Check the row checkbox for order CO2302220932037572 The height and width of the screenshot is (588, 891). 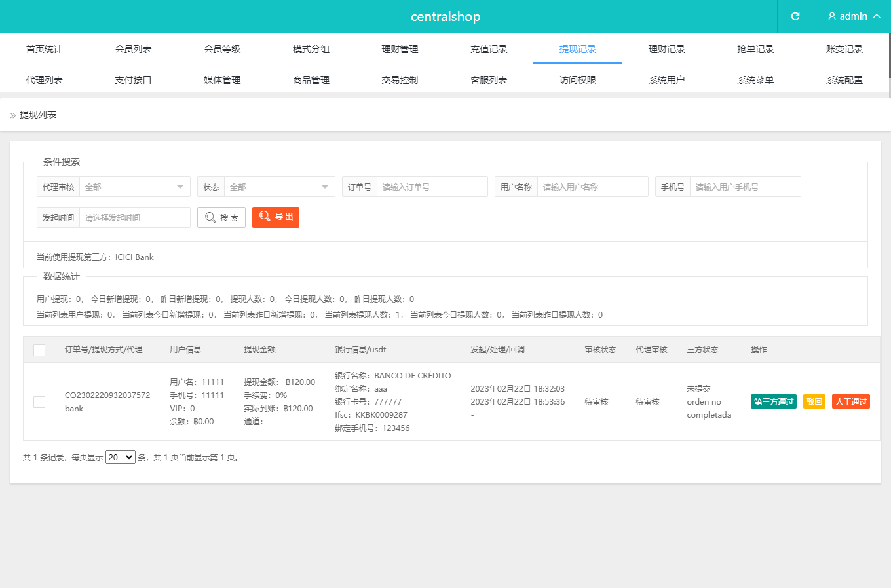tap(39, 402)
